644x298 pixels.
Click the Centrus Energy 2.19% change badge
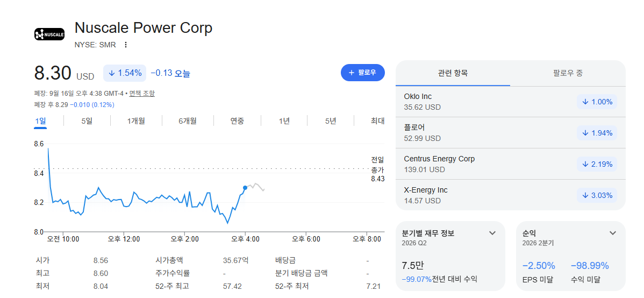(597, 164)
